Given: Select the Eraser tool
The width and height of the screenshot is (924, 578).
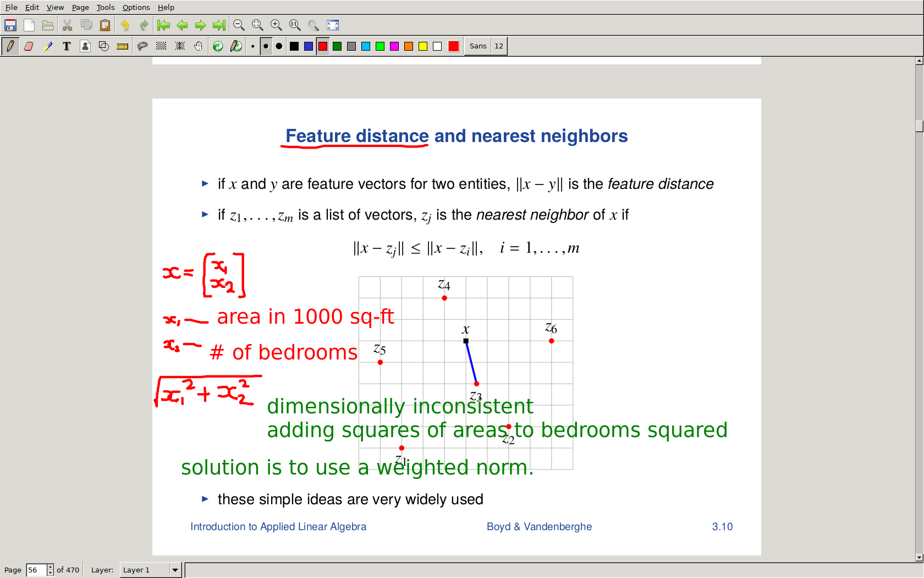Looking at the screenshot, I should [29, 46].
